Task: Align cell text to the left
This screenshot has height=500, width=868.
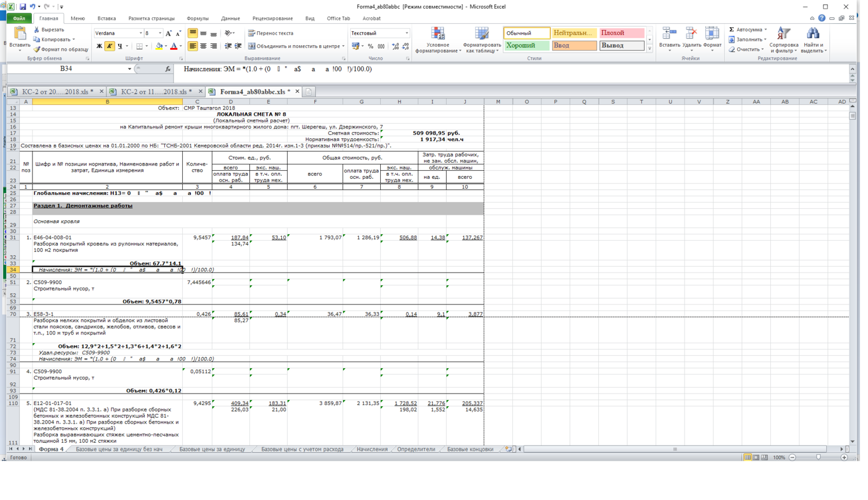Action: (x=193, y=46)
